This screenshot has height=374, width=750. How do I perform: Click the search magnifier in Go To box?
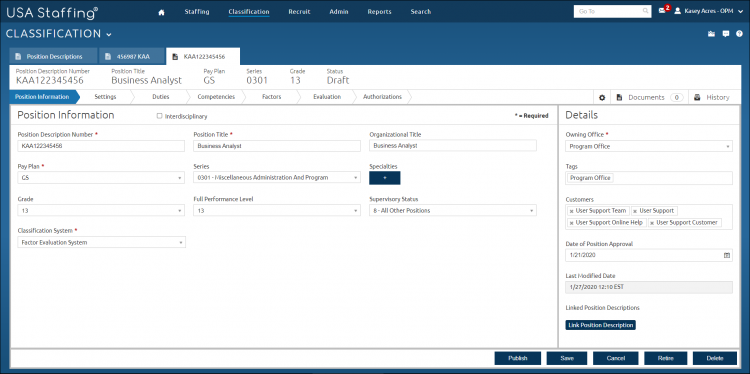pyautogui.click(x=646, y=11)
